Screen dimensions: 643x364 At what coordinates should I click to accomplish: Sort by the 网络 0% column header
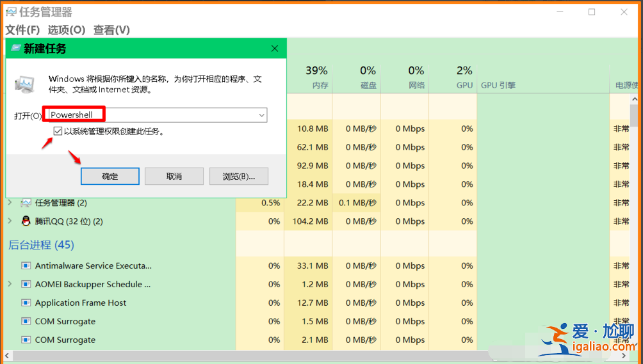pyautogui.click(x=405, y=77)
